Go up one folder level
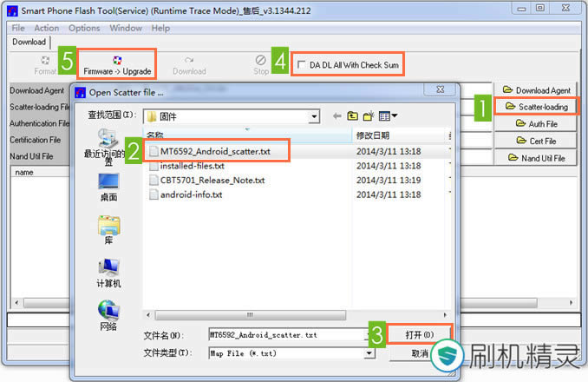This screenshot has width=588, height=382. click(353, 115)
